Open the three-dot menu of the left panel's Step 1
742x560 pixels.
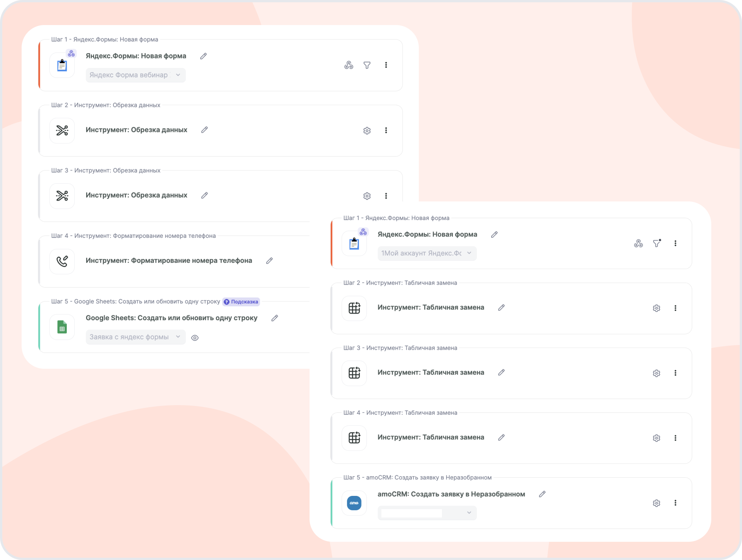point(386,65)
